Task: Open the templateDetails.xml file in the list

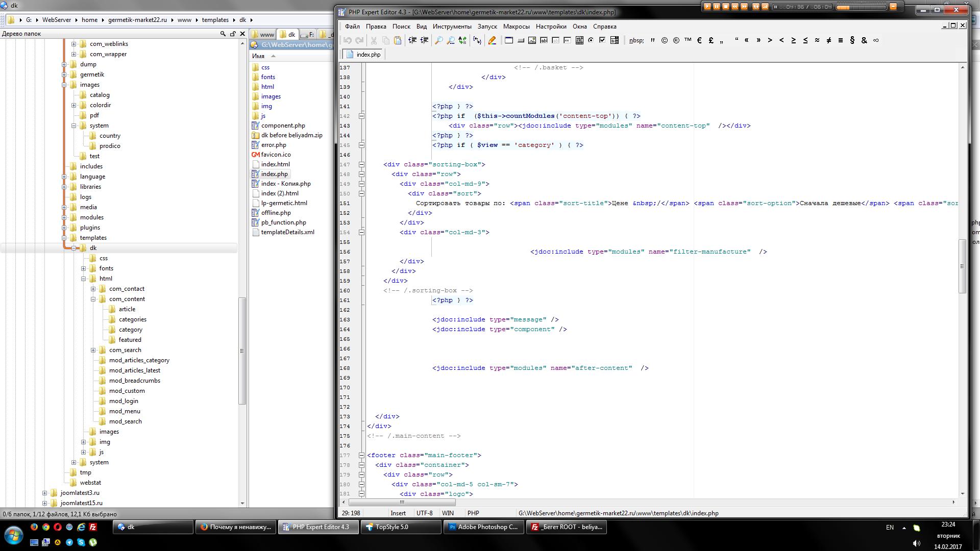Action: [287, 232]
